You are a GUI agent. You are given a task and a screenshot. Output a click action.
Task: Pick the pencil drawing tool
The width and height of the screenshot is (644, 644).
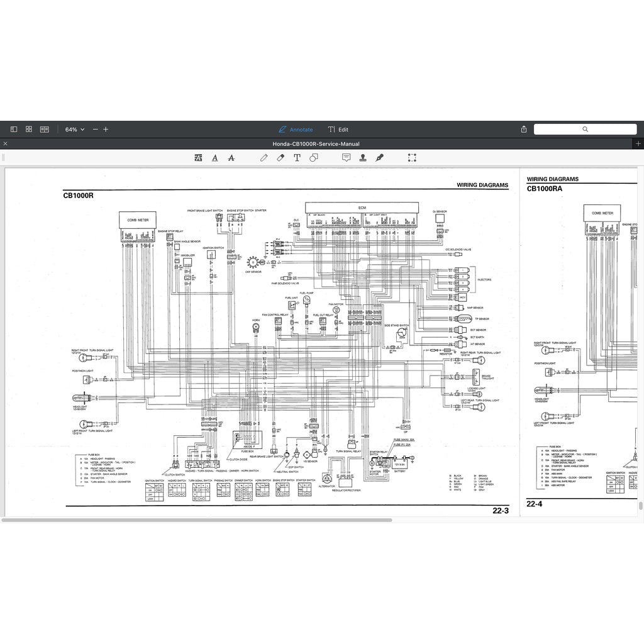click(x=264, y=158)
